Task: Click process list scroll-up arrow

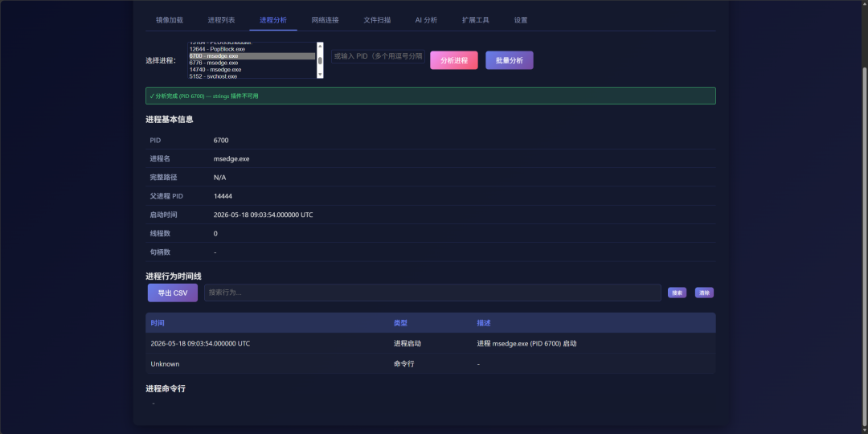Action: (319, 46)
